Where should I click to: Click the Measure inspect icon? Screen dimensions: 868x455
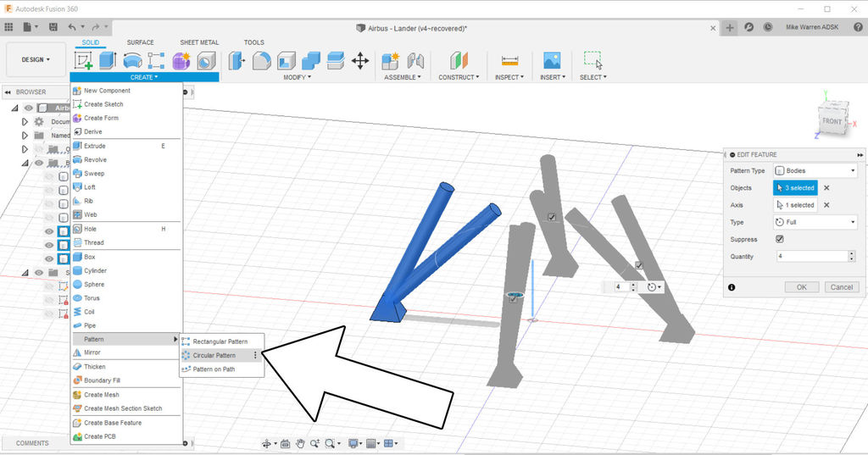tap(509, 60)
